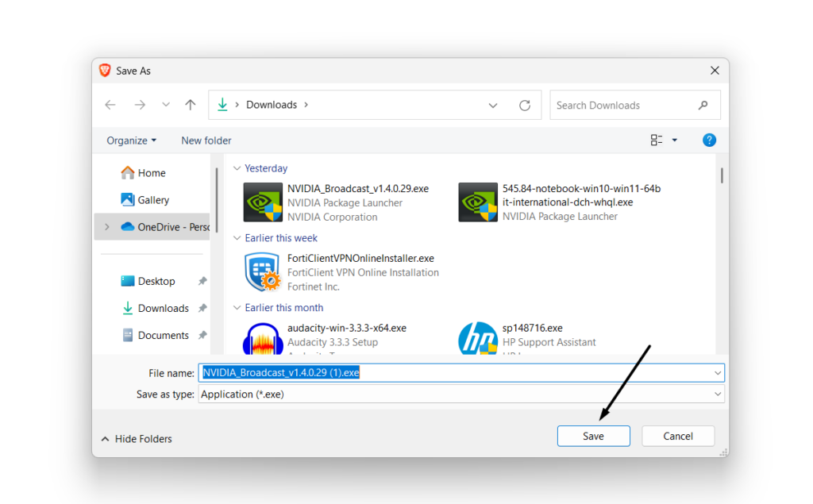Screen dimensions: 813x504
Task: Open the Recent locations dropdown arrow
Action: click(166, 105)
